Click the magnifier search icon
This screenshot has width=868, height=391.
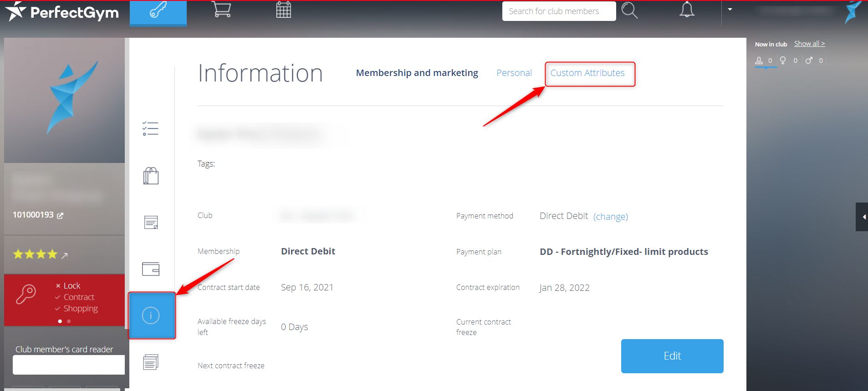(x=629, y=10)
